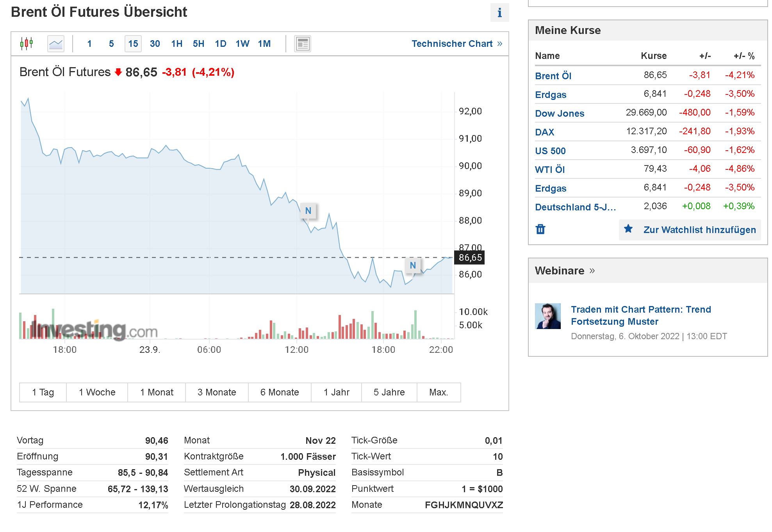
Task: Open Deutschland 5-J... in Meine Kurse
Action: point(576,207)
